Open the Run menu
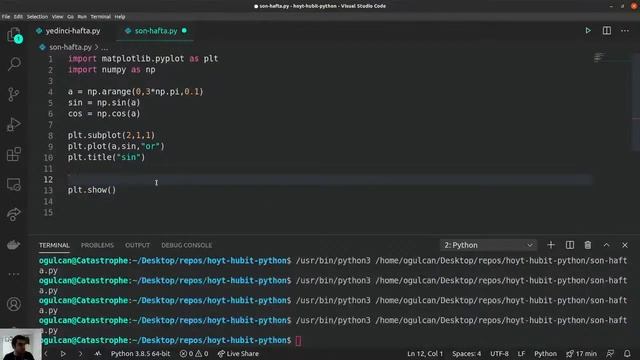Viewport: 640px width, 360px height. point(82,17)
